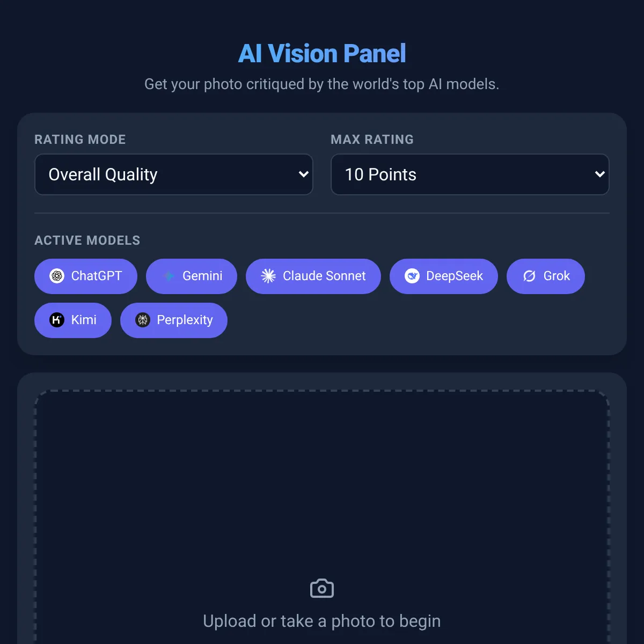Open the Max Rating dropdown
Image resolution: width=644 pixels, height=644 pixels.
[470, 174]
